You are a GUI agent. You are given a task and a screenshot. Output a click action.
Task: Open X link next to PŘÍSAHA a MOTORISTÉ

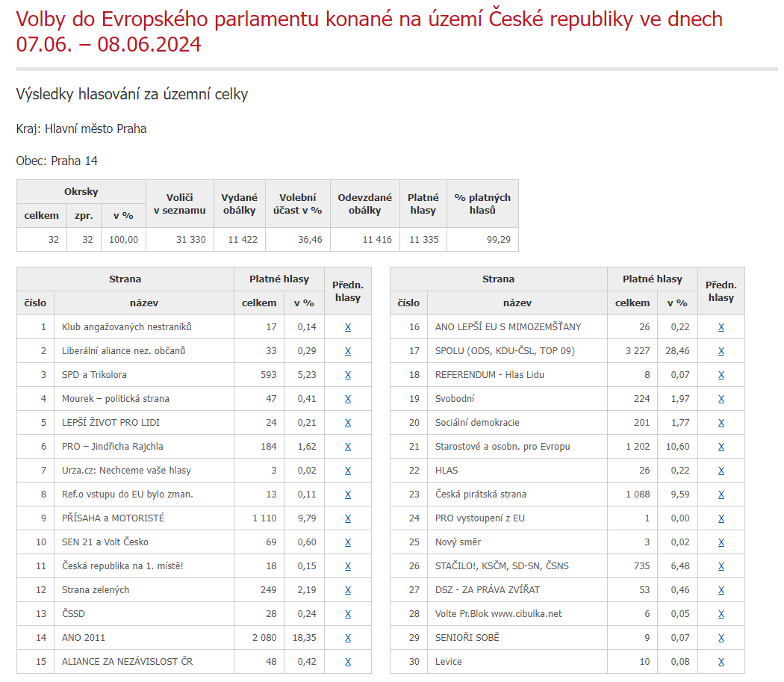(348, 518)
